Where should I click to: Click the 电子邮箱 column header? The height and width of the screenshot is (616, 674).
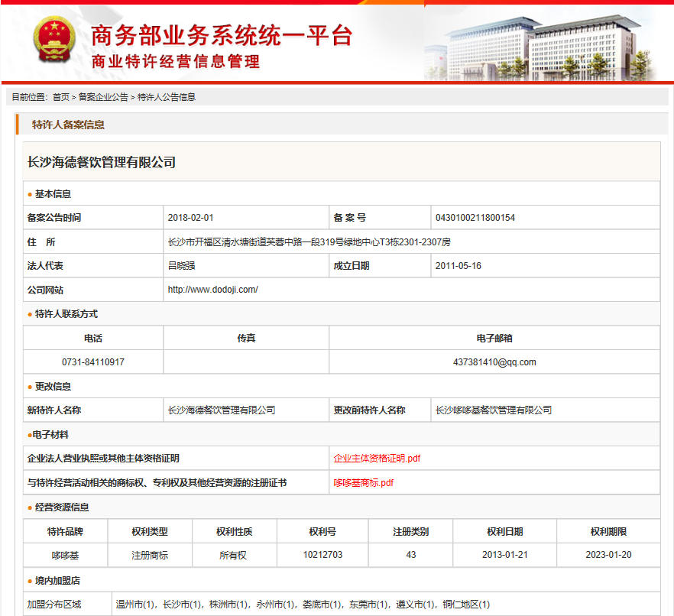[x=494, y=339]
